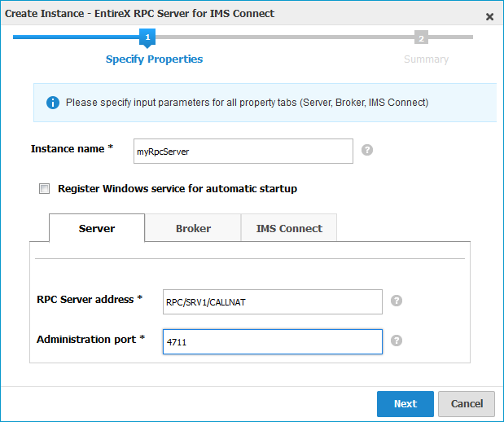Image resolution: width=504 pixels, height=422 pixels.
Task: Focus the Instance name field
Action: tap(243, 152)
